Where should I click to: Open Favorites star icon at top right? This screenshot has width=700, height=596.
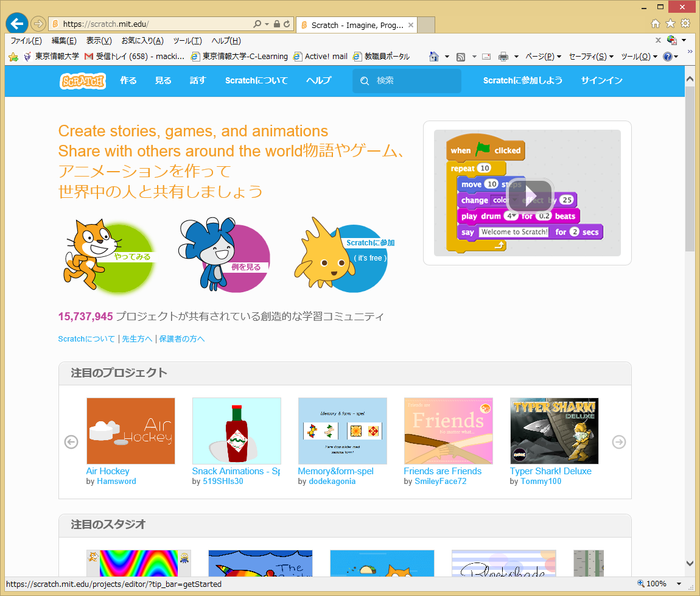coord(670,23)
